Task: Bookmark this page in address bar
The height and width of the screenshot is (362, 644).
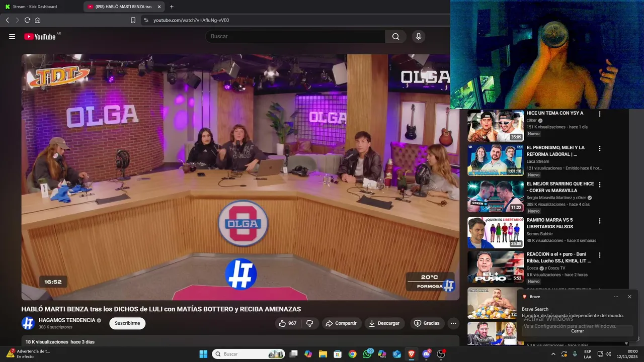Action: (x=133, y=20)
